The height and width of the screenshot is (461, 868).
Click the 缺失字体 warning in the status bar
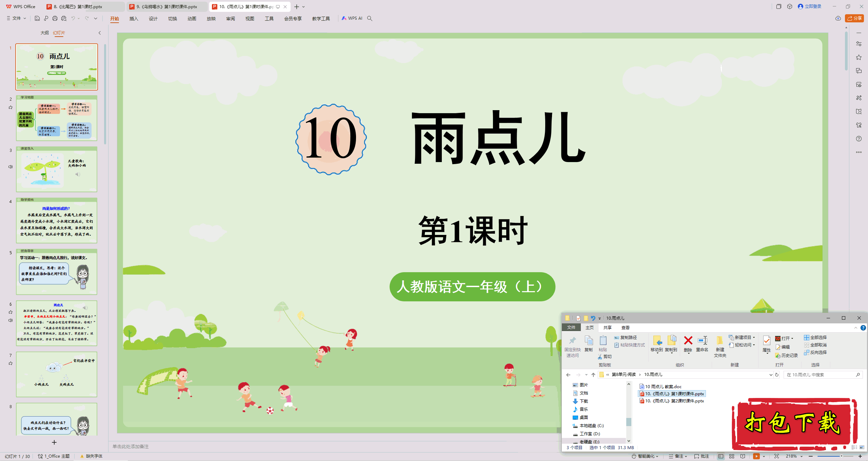click(x=92, y=456)
